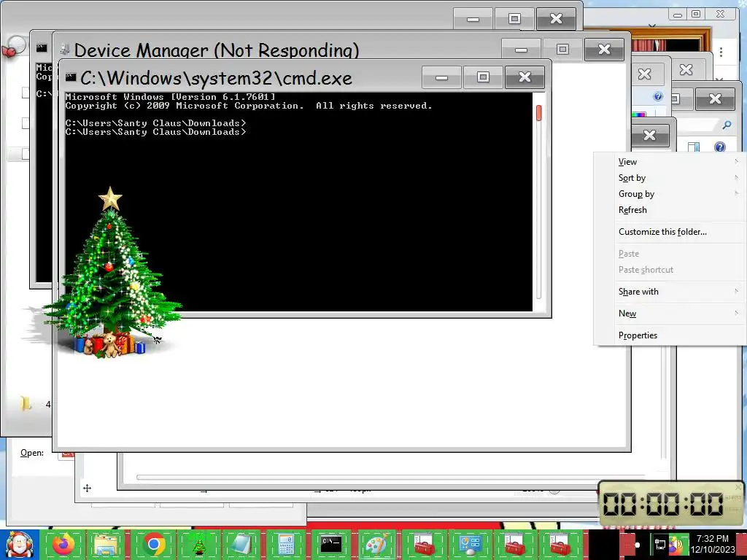Open the three-dot menu in the background window
747x560 pixels.
tap(721, 52)
